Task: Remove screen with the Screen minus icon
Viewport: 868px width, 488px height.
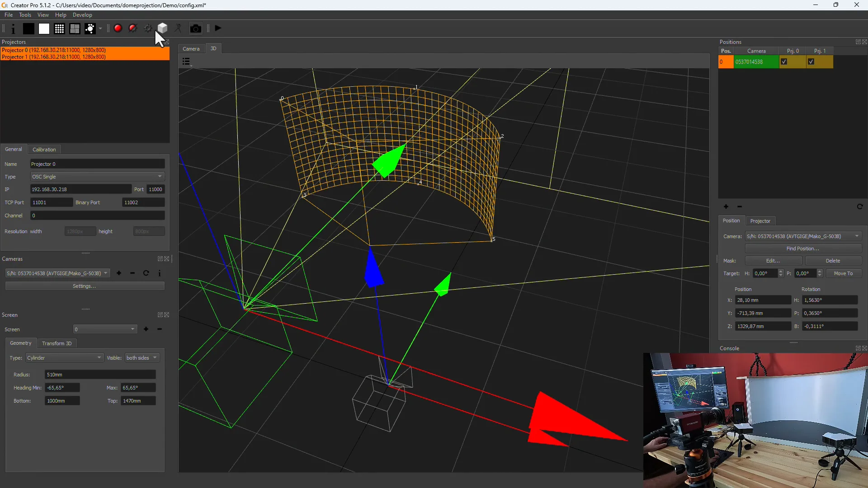Action: 160,329
